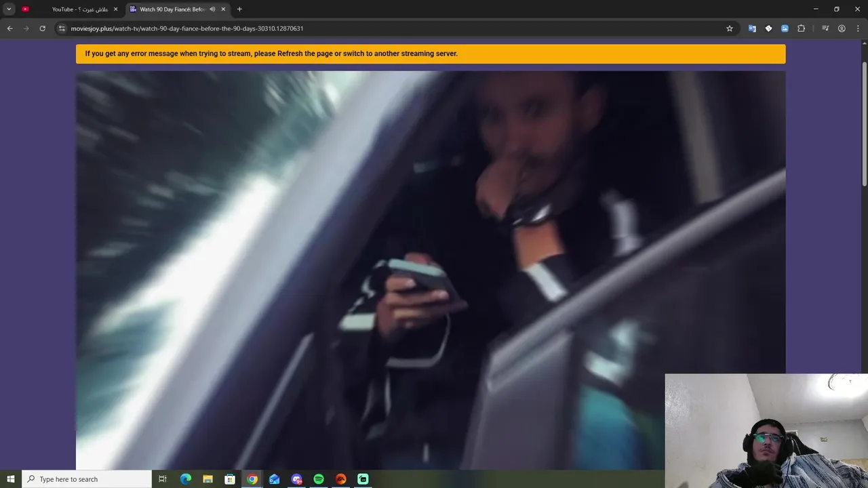The height and width of the screenshot is (488, 868).
Task: Click the Type here to search box
Action: (87, 479)
